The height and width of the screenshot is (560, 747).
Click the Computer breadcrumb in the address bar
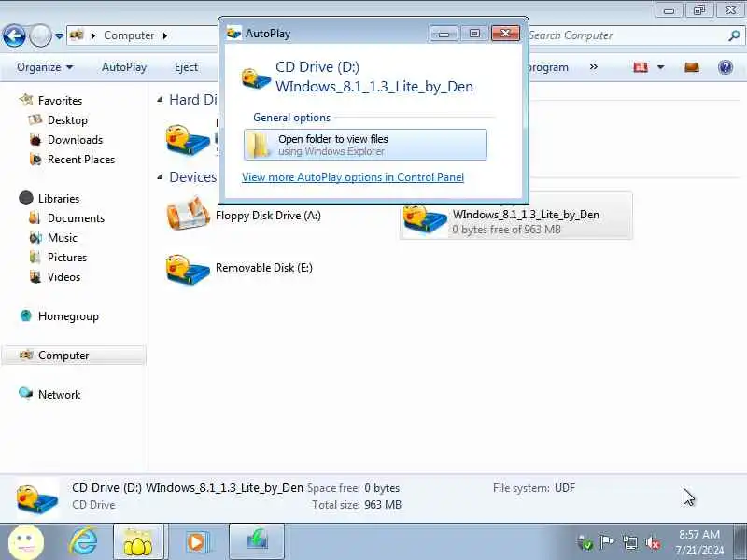(129, 35)
